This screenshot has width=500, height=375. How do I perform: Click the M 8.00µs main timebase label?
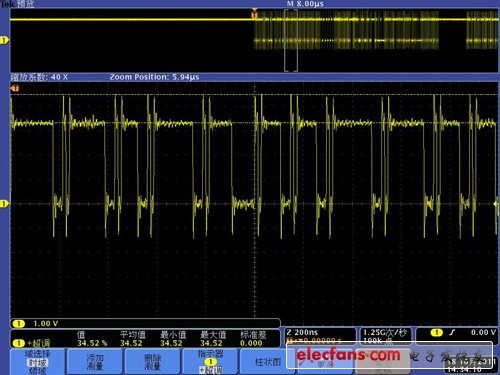point(305,4)
